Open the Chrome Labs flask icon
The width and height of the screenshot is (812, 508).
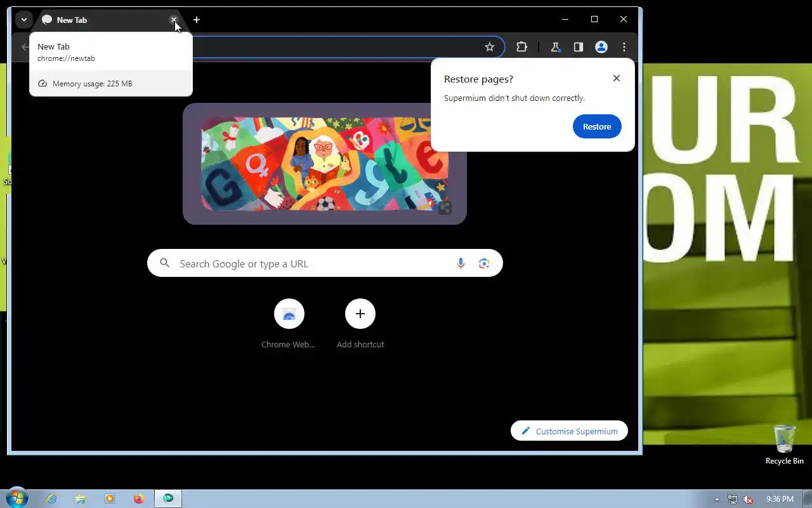point(556,47)
